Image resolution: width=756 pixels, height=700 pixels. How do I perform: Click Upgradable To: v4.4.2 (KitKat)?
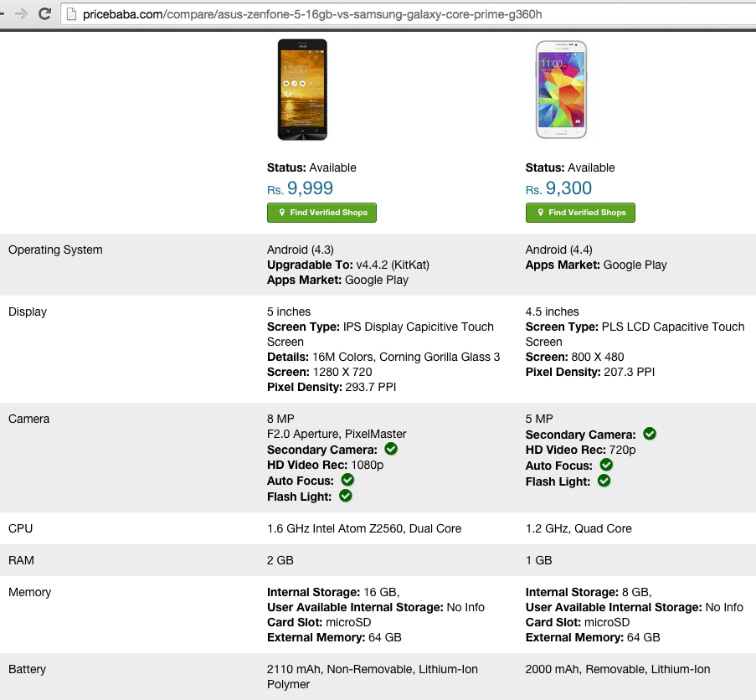[x=348, y=265]
